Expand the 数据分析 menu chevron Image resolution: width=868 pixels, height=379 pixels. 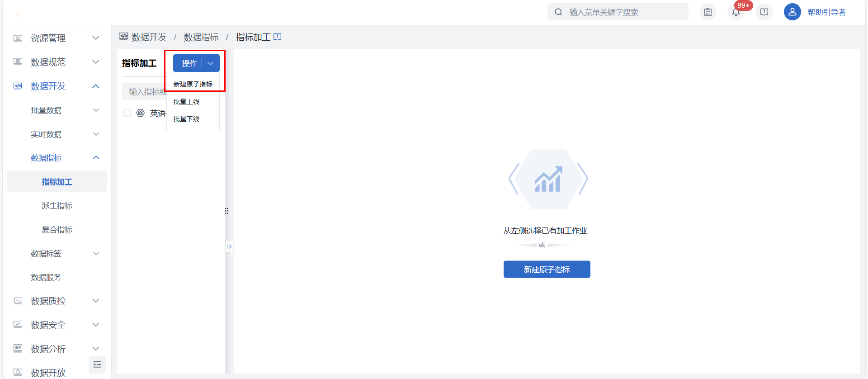(x=96, y=349)
